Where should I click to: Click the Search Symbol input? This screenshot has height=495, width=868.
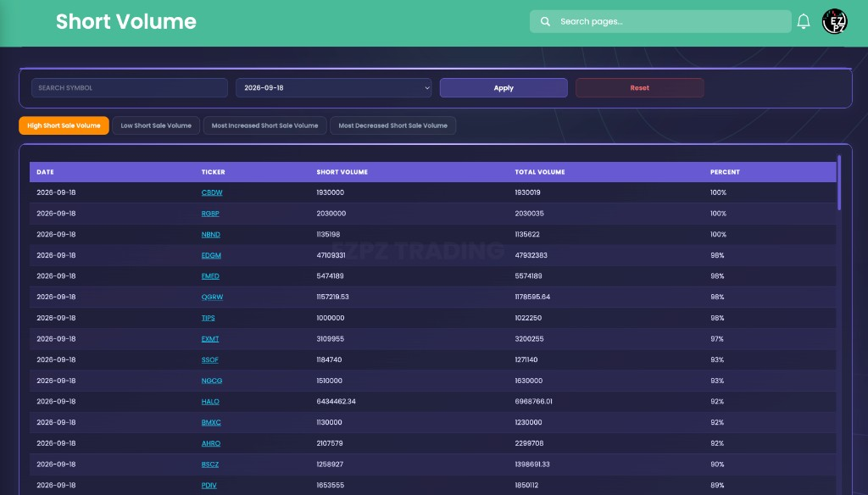(x=130, y=87)
